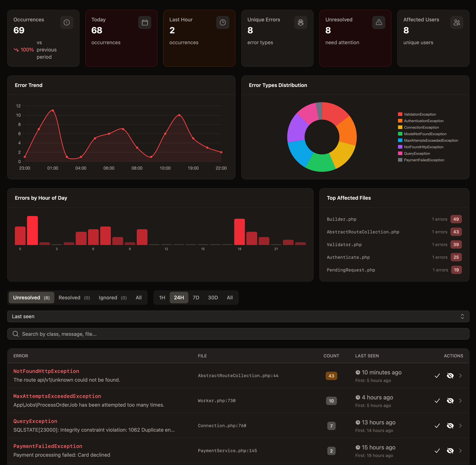This screenshot has width=476, height=465.
Task: Open Builder.php in Top Affected Files
Action: [341, 219]
